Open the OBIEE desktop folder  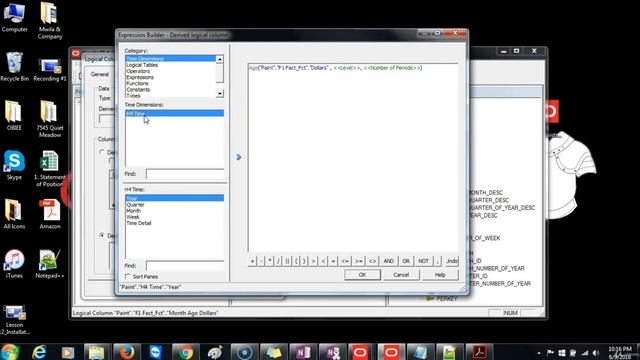pos(14,116)
